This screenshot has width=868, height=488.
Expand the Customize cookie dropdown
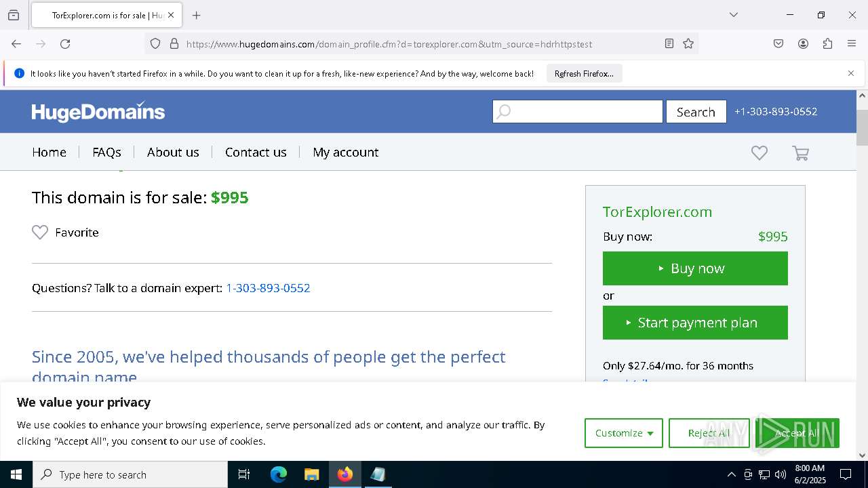624,433
